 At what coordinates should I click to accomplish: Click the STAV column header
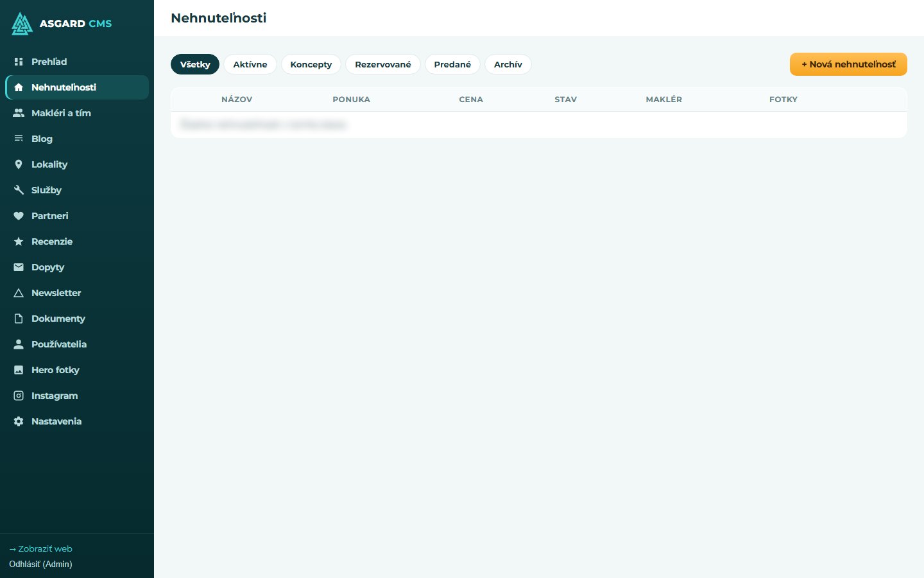(x=566, y=100)
